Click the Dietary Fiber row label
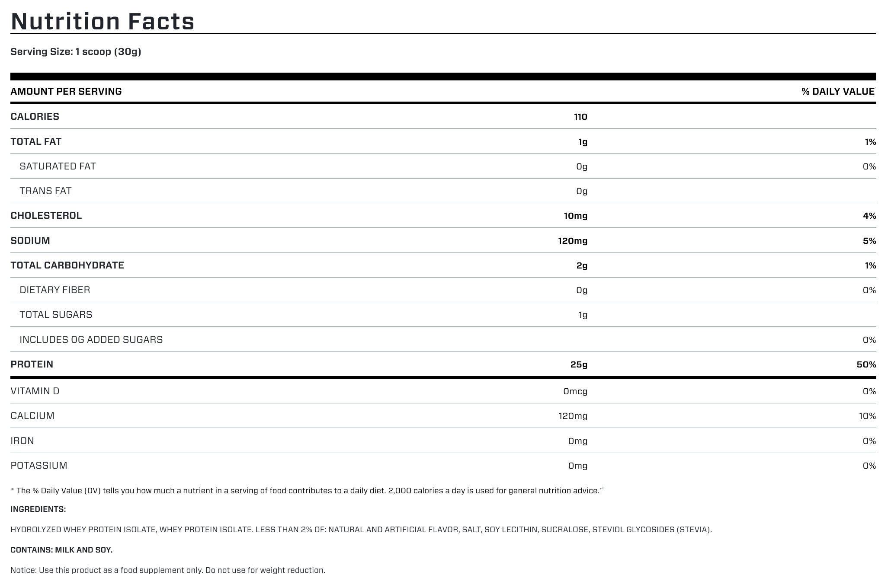This screenshot has width=891, height=588. pos(55,290)
